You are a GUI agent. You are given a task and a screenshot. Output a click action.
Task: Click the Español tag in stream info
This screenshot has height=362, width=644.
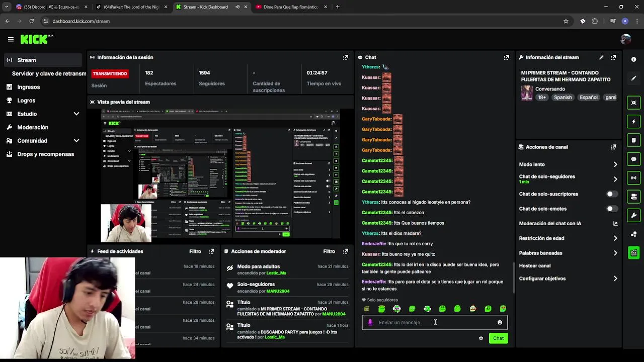click(x=589, y=98)
